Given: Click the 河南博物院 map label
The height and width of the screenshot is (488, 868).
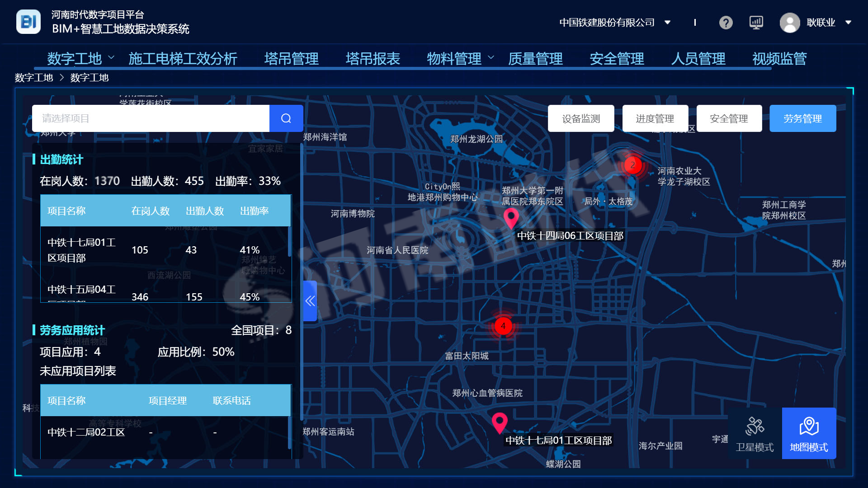Looking at the screenshot, I should tap(353, 214).
